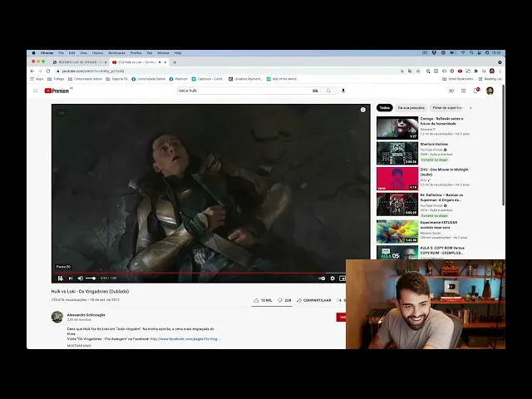
Task: Go back with the browser back arrow
Action: pos(32,71)
